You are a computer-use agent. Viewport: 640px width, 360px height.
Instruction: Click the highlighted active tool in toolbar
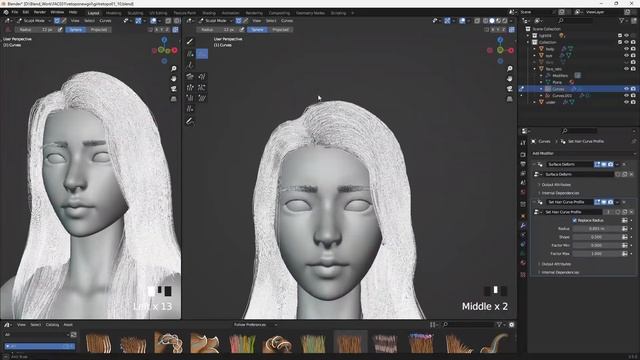point(202,53)
